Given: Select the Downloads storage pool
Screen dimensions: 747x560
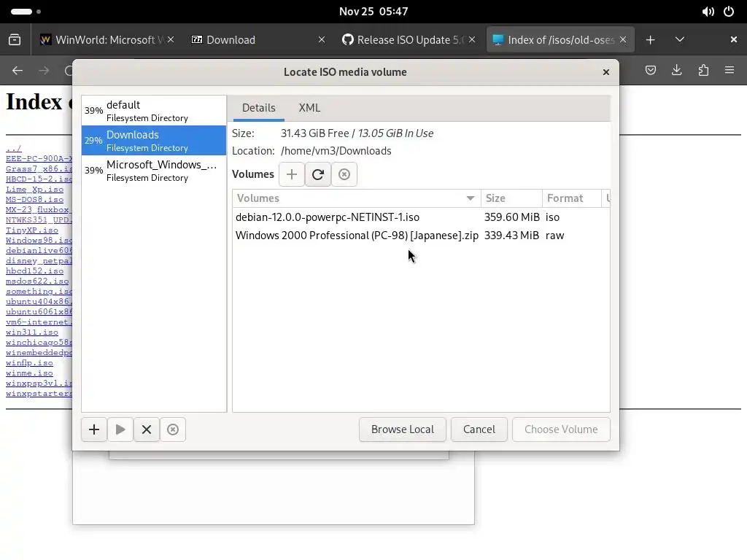Looking at the screenshot, I should point(153,141).
